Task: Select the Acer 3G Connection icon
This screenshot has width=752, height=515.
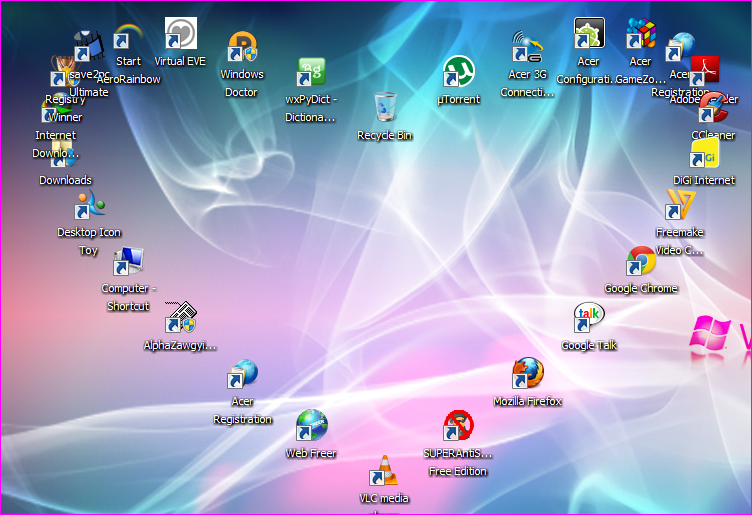Action: [x=528, y=46]
